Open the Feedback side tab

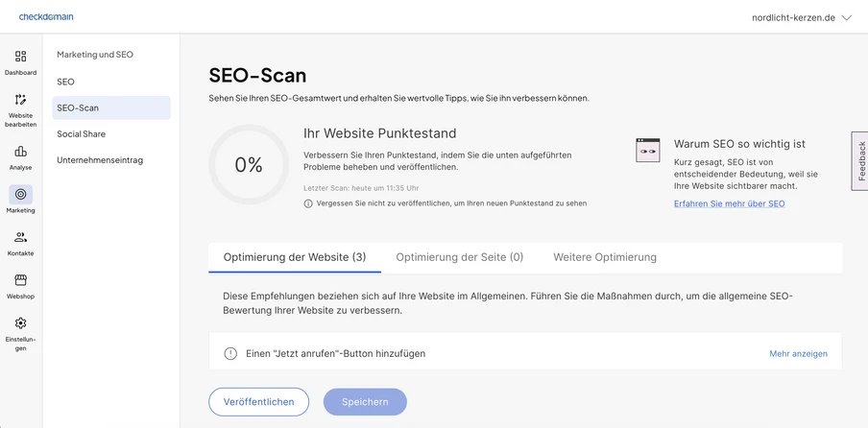click(x=860, y=161)
